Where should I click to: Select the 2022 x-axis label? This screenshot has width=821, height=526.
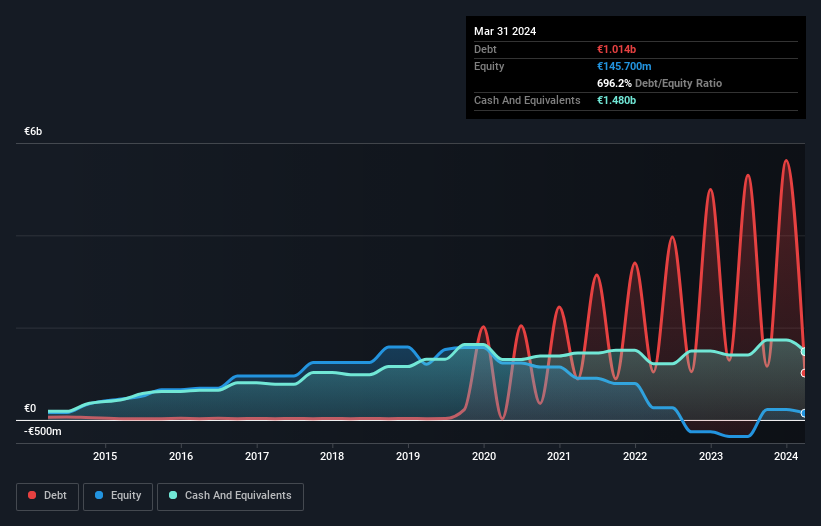click(x=635, y=456)
